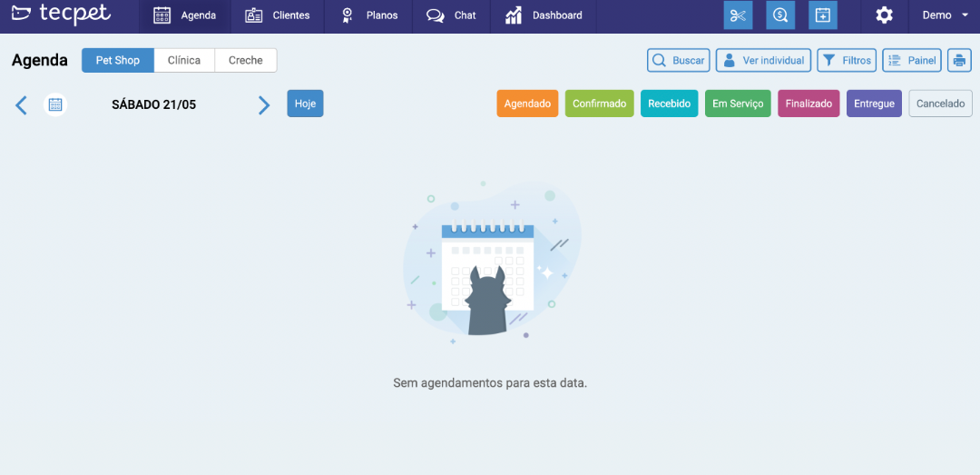Select the purple Entregue status swatch

874,104
